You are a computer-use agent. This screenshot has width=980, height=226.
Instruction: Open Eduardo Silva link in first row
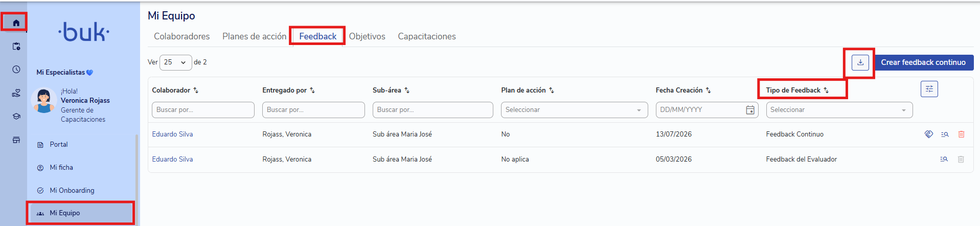pos(172,134)
